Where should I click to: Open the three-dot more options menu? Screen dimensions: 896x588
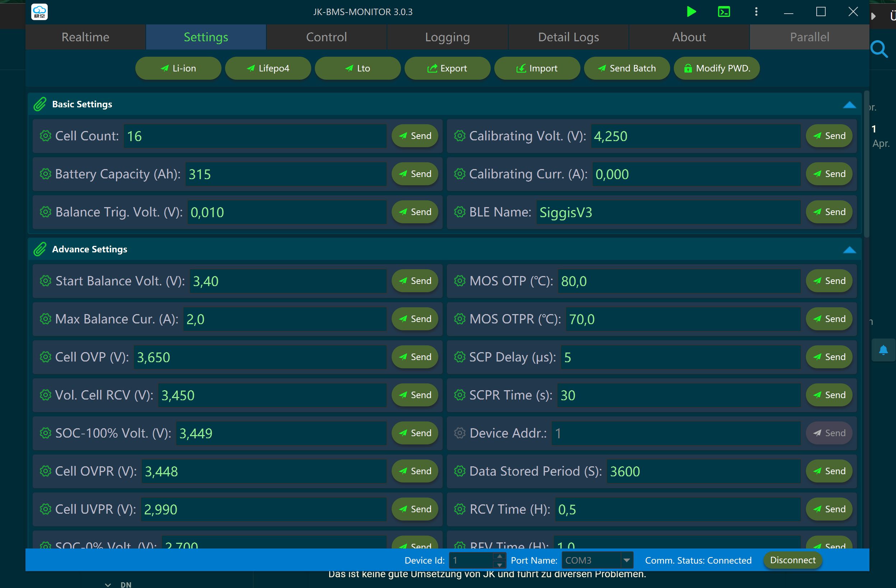tap(756, 12)
